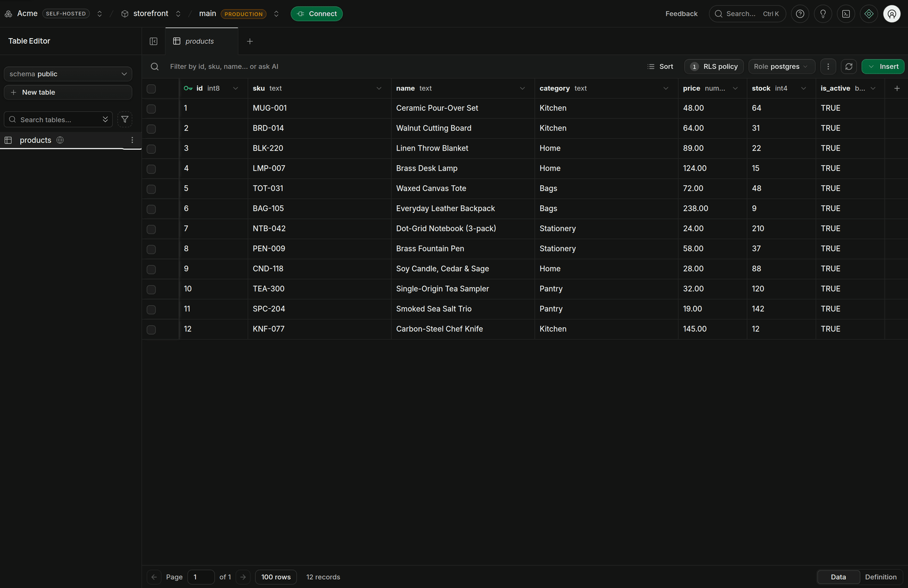Image resolution: width=908 pixels, height=588 pixels.
Task: Go to the next page arrow
Action: pos(243,577)
